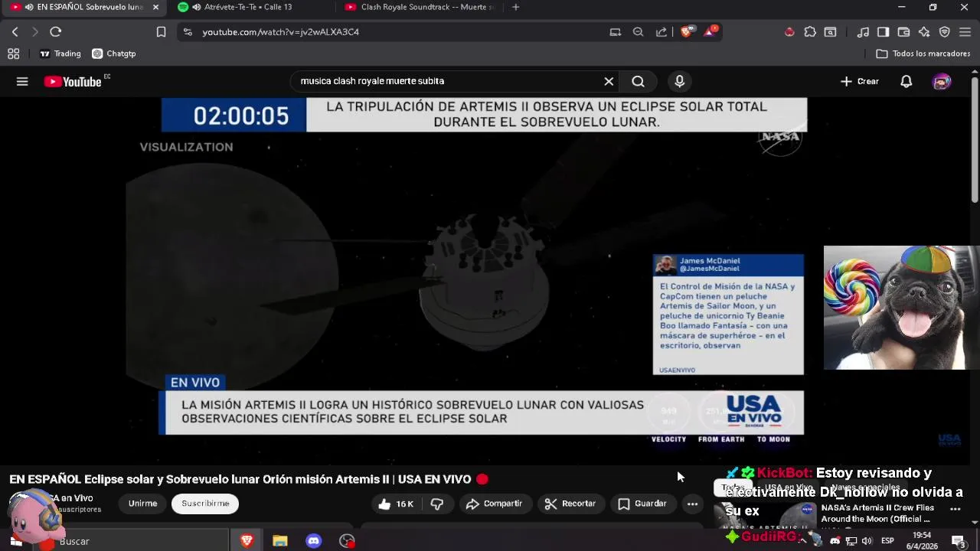This screenshot has width=980, height=551.
Task: Open more actions three-dot menu under video
Action: (692, 504)
